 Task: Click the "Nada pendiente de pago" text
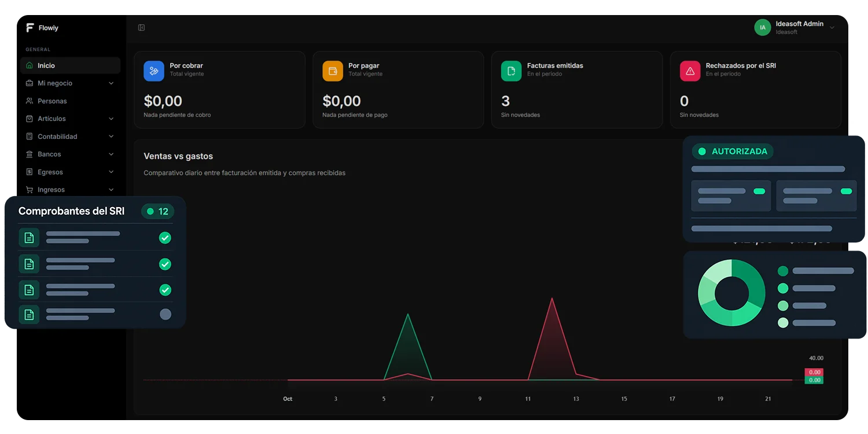pos(355,115)
